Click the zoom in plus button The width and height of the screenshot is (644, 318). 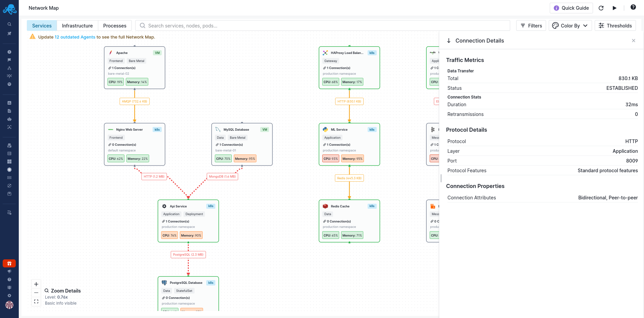click(x=36, y=284)
